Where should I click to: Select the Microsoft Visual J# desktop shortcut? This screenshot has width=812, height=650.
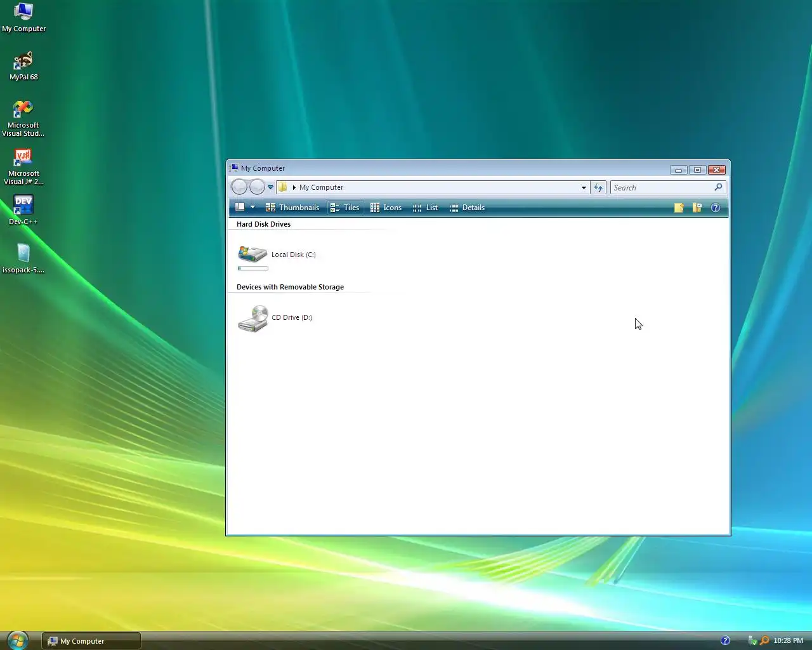pyautogui.click(x=23, y=167)
